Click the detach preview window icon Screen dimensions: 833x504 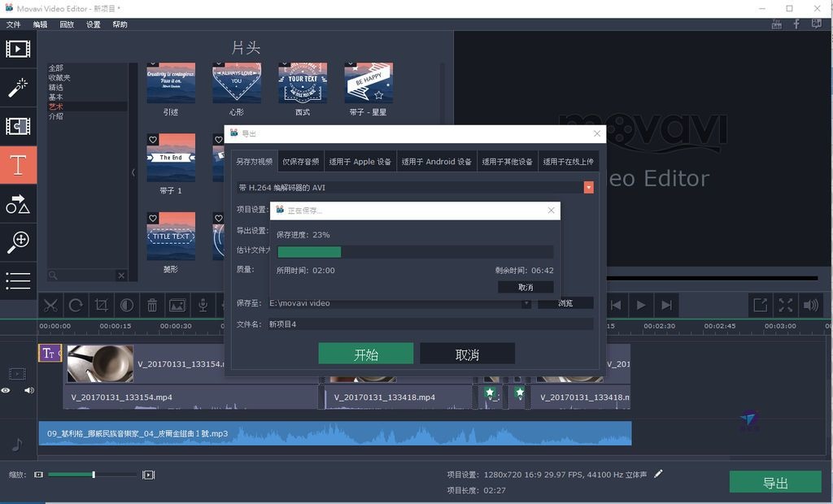(x=761, y=305)
